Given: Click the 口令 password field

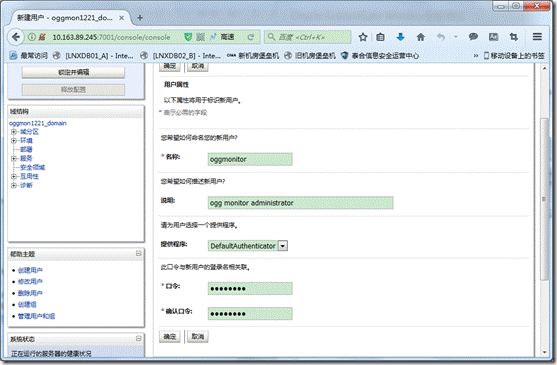Looking at the screenshot, I should [250, 288].
